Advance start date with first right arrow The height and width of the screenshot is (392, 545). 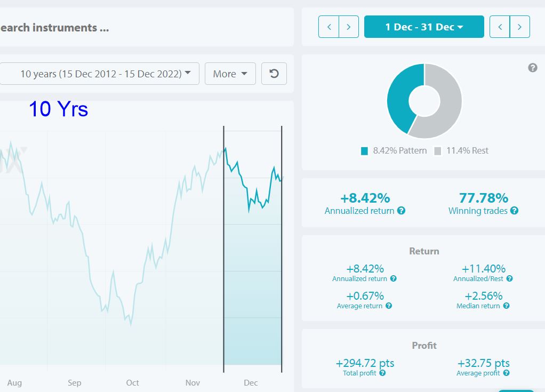tap(349, 27)
